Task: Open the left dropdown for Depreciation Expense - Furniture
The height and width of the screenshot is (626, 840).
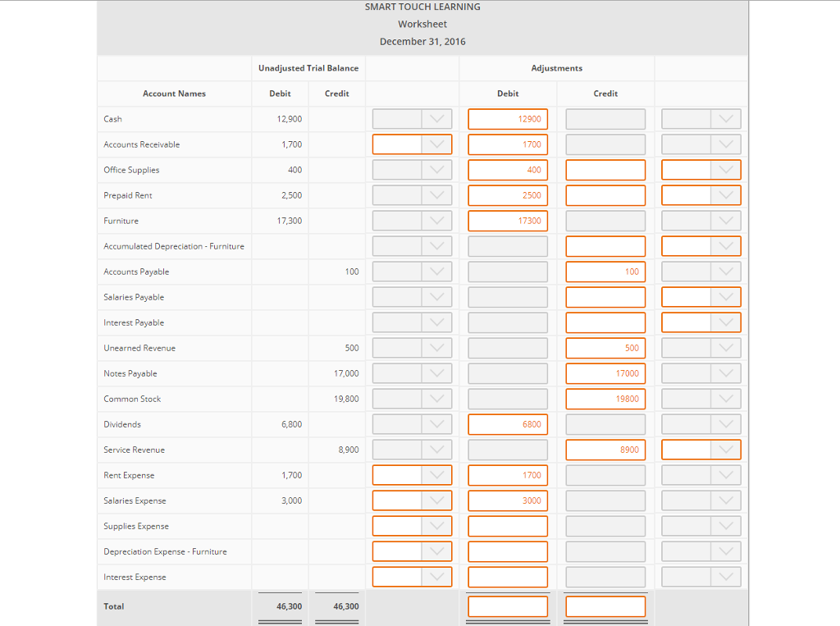Action: coord(412,551)
